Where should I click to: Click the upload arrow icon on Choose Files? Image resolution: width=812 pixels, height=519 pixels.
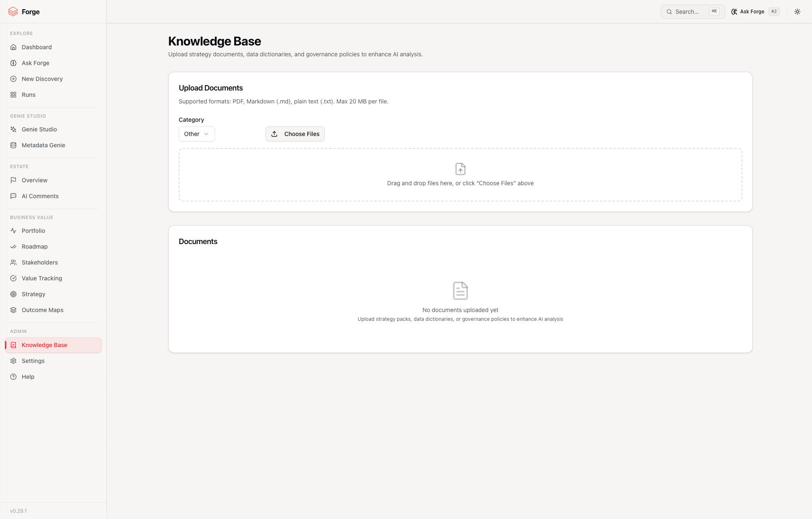point(274,134)
